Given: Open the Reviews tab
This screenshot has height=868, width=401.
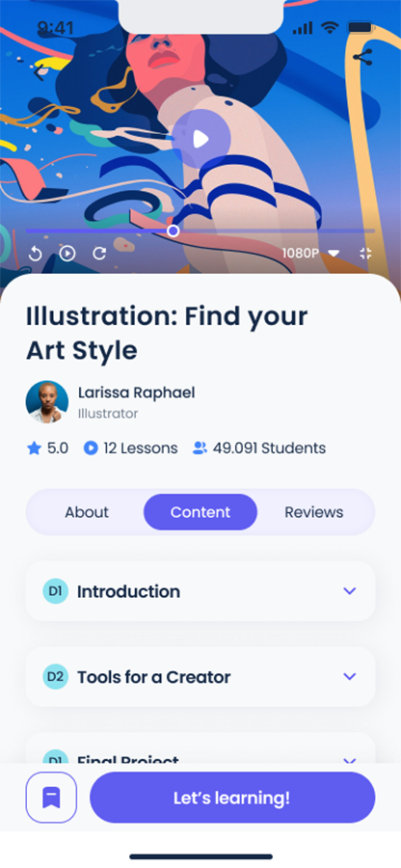Looking at the screenshot, I should (313, 512).
